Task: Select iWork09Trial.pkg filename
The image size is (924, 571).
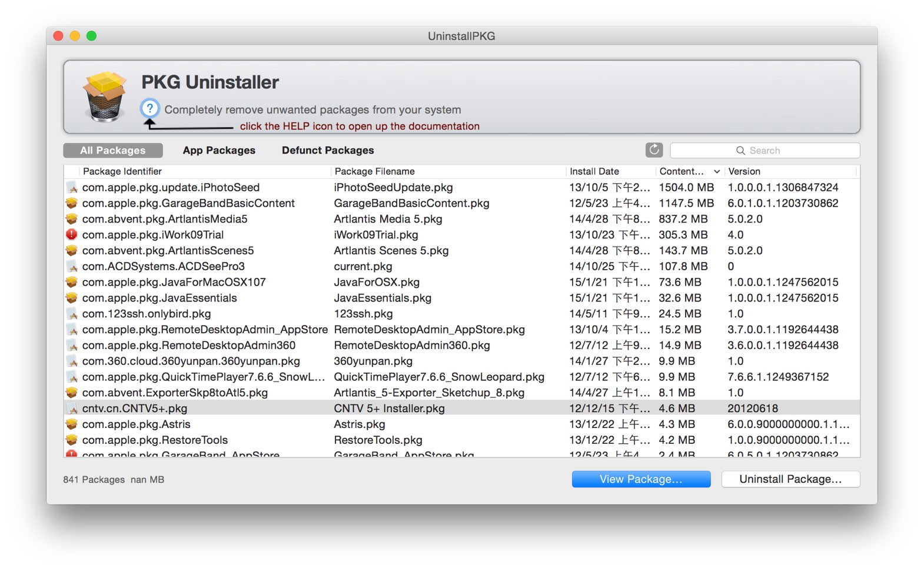Action: pos(376,235)
